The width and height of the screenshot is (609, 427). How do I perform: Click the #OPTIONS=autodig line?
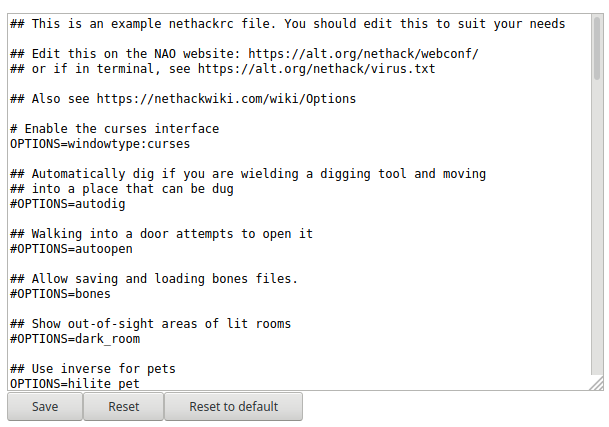pos(68,204)
